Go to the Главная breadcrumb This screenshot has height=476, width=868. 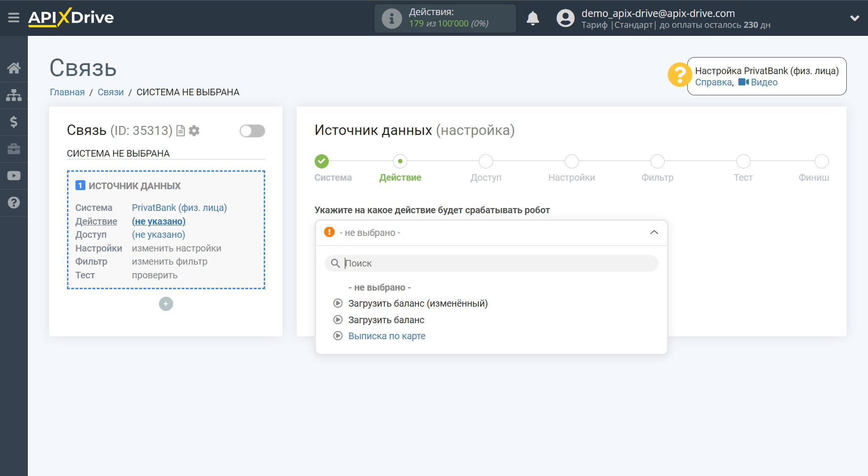pyautogui.click(x=67, y=92)
